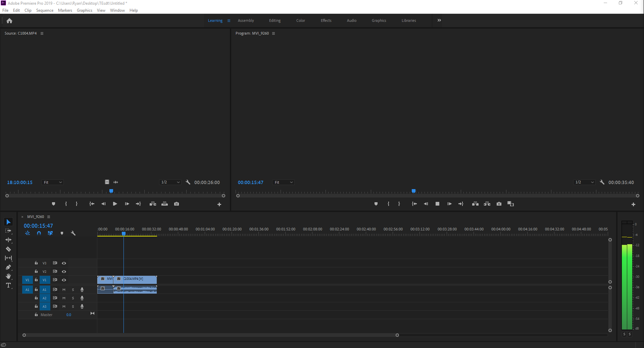
Task: Click Extract button in Program monitor
Action: 487,204
